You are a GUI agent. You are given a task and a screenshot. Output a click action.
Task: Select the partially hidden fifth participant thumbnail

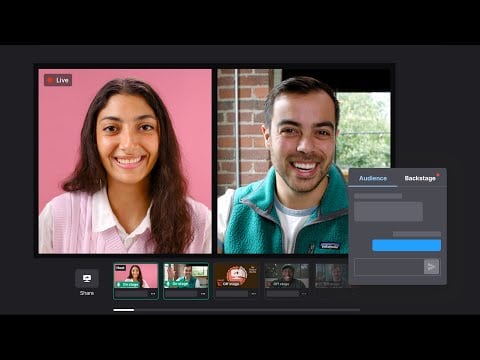pyautogui.click(x=332, y=276)
